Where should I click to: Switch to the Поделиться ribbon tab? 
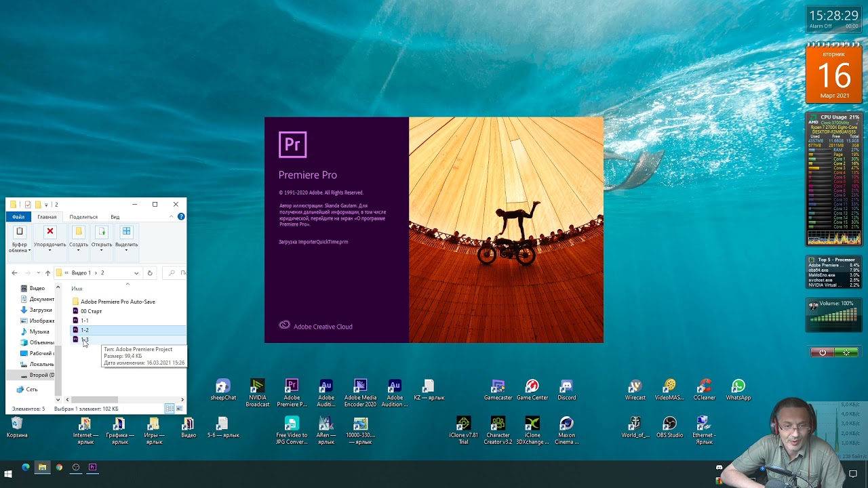click(83, 217)
